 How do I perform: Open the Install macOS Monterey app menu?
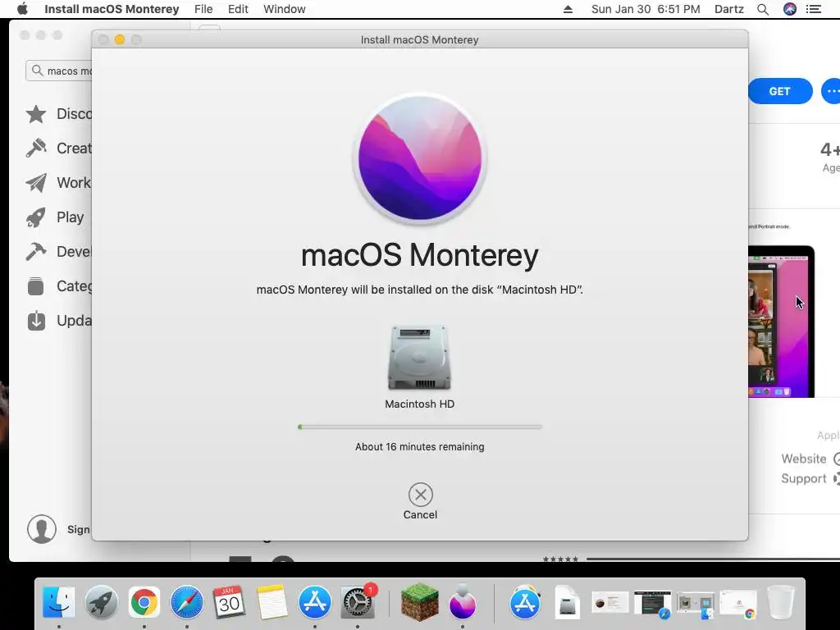pyautogui.click(x=112, y=9)
